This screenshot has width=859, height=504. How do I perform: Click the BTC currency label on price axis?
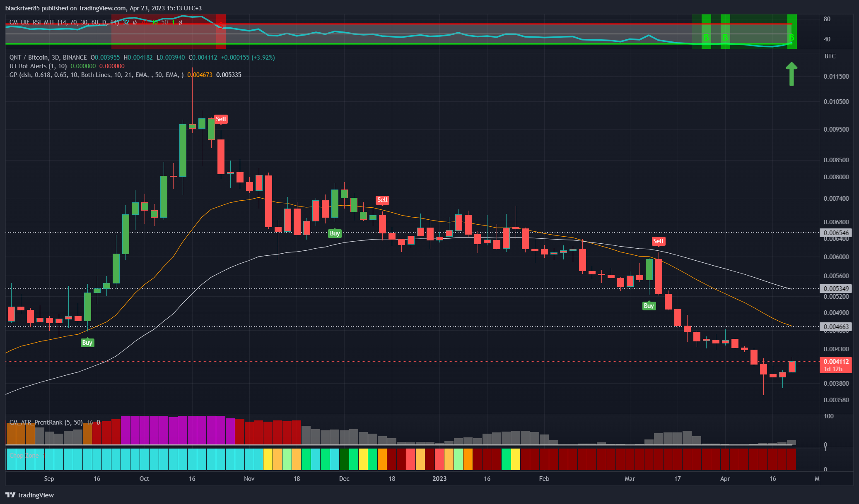pyautogui.click(x=830, y=56)
